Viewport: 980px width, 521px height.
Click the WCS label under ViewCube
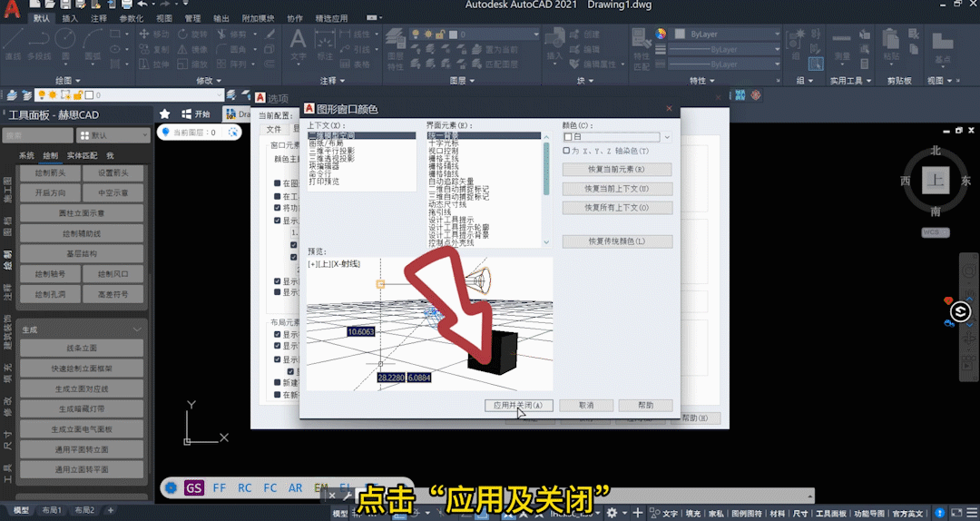click(935, 232)
